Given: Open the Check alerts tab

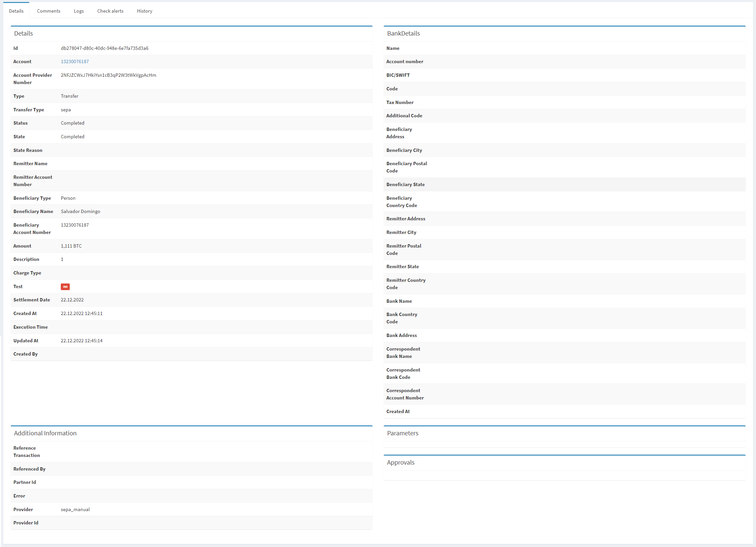Looking at the screenshot, I should [110, 11].
